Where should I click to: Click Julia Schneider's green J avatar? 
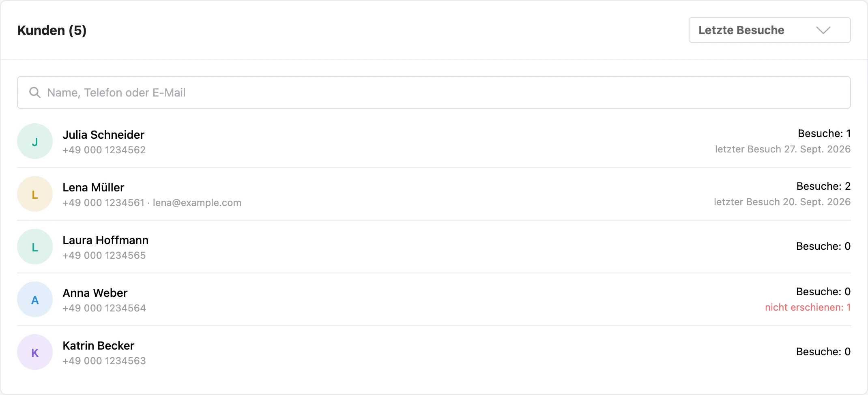click(x=35, y=141)
